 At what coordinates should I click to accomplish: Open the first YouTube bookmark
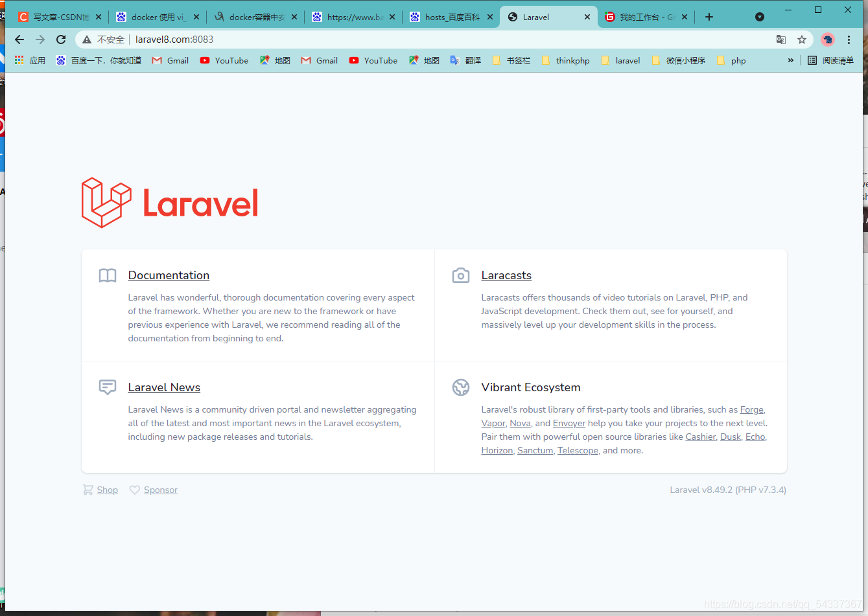224,60
